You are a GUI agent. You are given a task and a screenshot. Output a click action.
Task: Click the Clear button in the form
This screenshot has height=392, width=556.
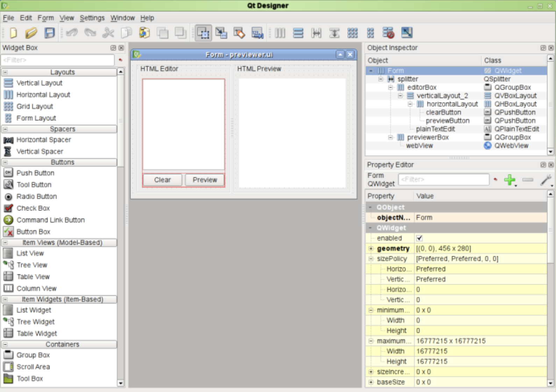[163, 180]
